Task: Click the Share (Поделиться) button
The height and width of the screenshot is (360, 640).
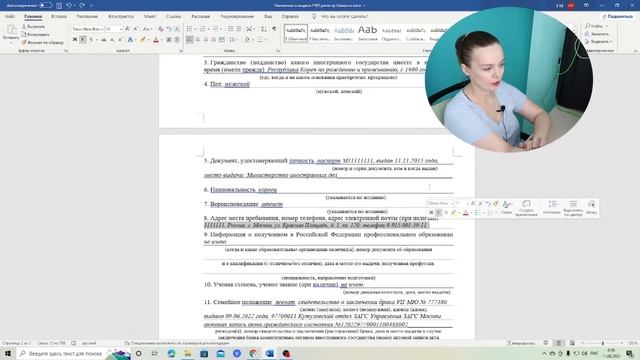Action: click(617, 16)
